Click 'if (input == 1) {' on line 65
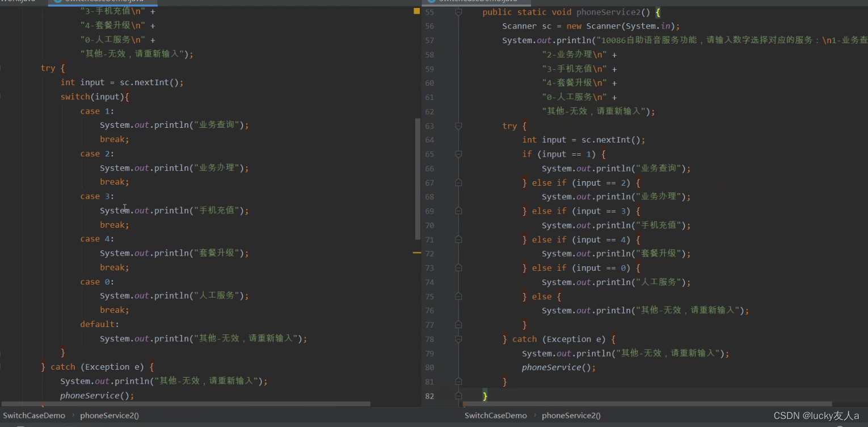 pos(564,154)
